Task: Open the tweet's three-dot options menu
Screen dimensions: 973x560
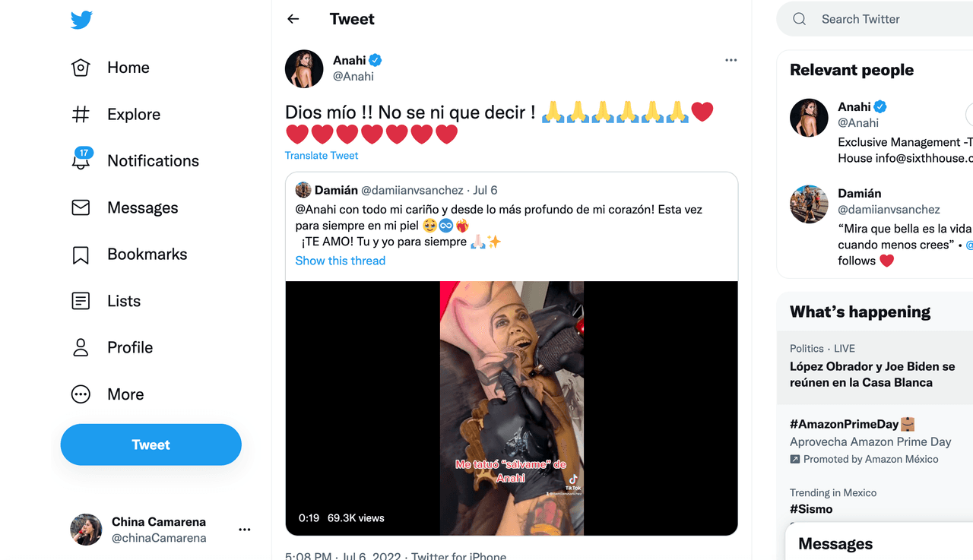Action: point(731,60)
